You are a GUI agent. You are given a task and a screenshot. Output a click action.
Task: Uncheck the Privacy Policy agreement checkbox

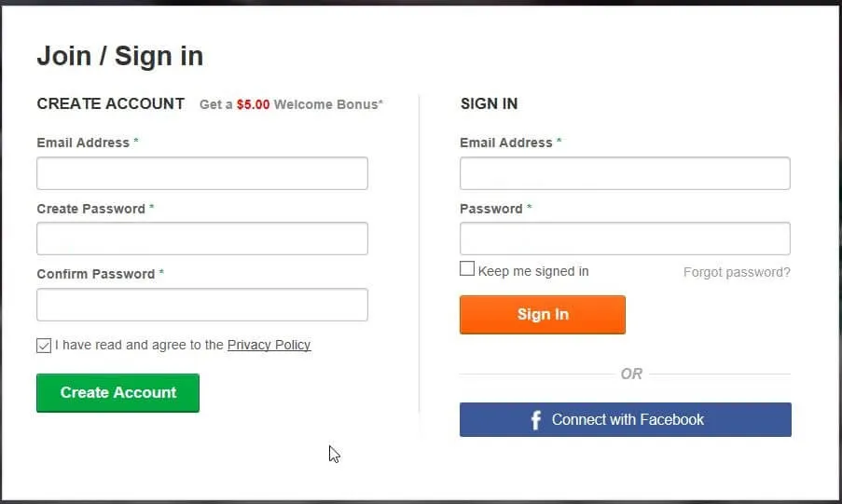[x=44, y=346]
